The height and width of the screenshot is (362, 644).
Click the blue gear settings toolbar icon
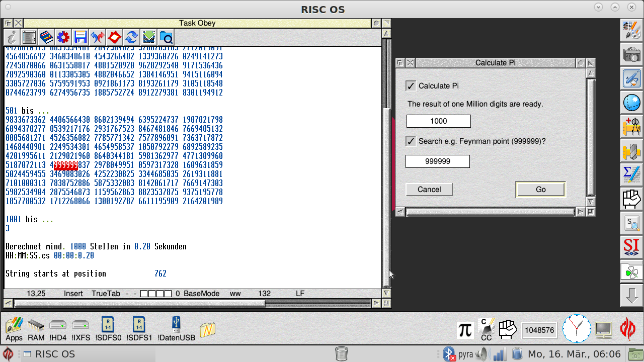pos(63,37)
